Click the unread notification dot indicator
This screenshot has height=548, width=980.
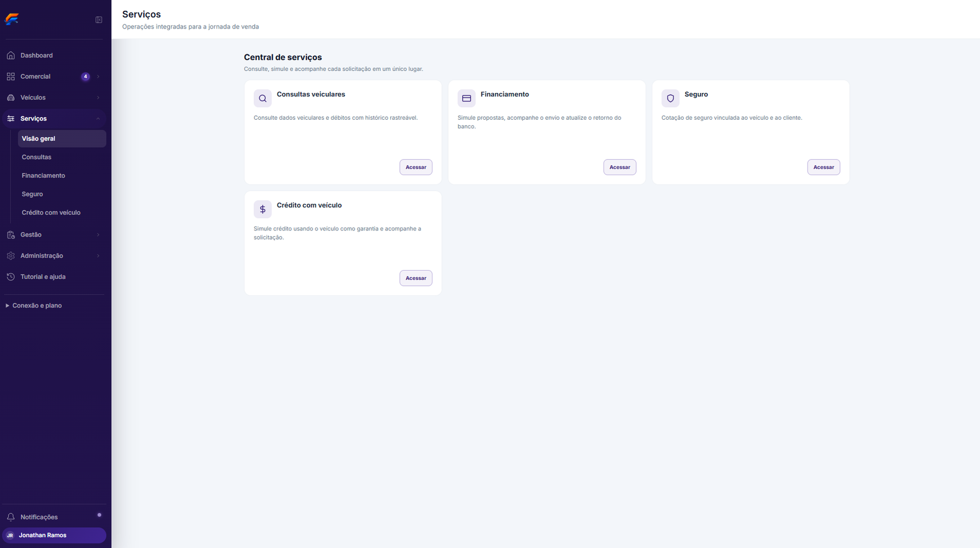click(99, 515)
